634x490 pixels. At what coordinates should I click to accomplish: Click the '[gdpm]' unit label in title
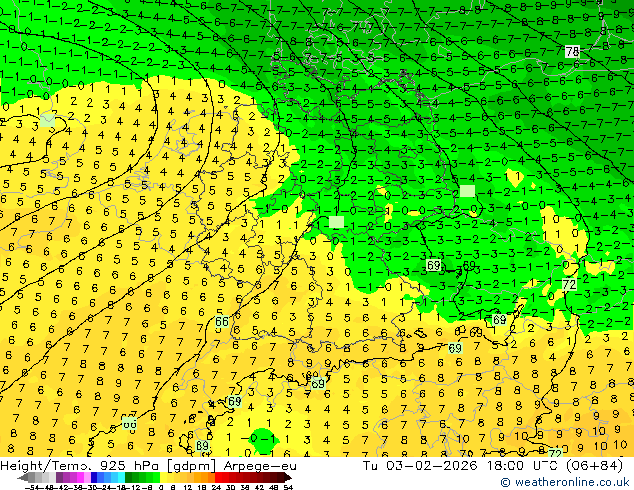coord(192,466)
